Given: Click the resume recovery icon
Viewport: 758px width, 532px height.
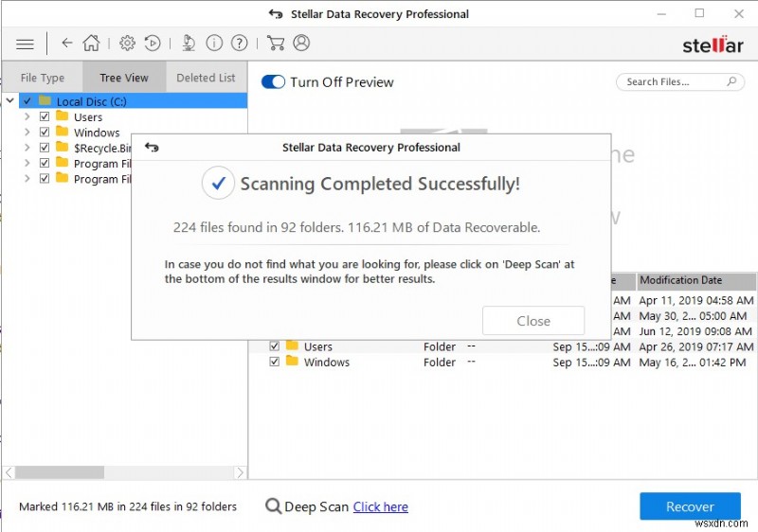Looking at the screenshot, I should (153, 43).
